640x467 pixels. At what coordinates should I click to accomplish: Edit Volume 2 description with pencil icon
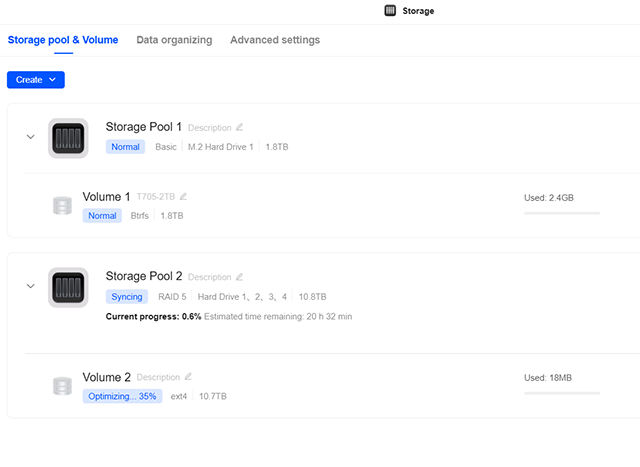188,377
